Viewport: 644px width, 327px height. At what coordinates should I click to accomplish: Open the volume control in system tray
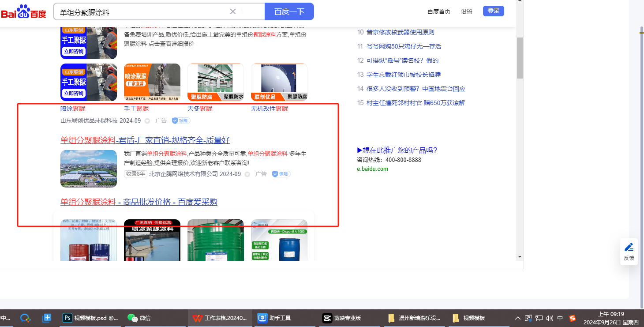550,318
